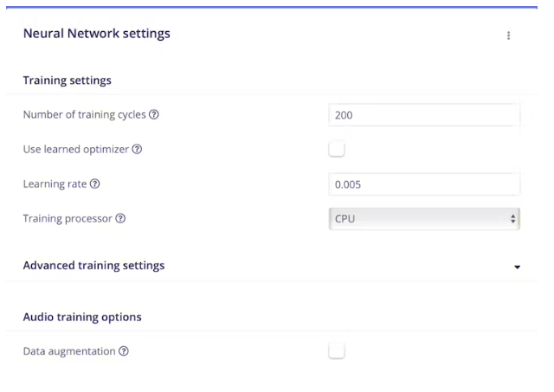Click the Neural Network settings title
The width and height of the screenshot is (554, 392).
[96, 34]
